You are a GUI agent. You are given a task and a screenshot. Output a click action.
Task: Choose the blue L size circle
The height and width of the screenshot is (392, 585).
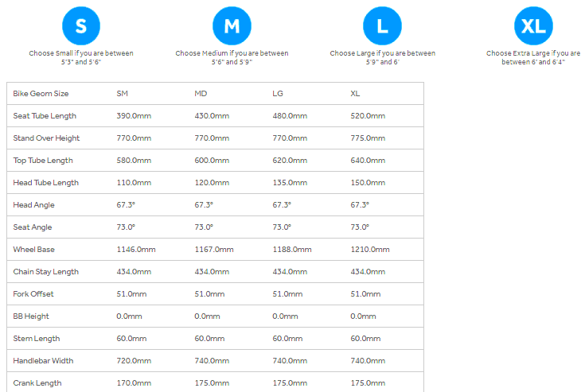click(x=382, y=27)
